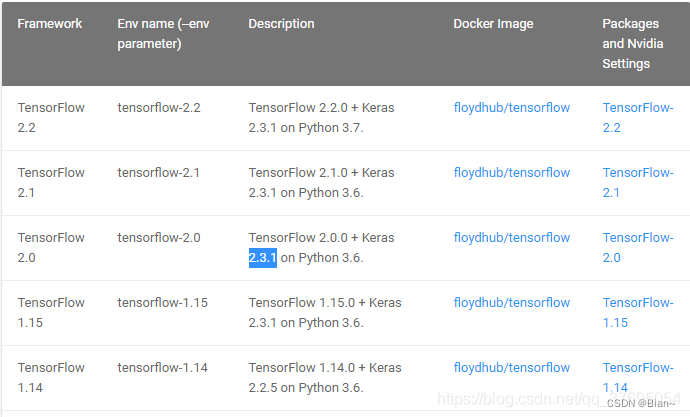
Task: Click the Framework column header
Action: [50, 24]
